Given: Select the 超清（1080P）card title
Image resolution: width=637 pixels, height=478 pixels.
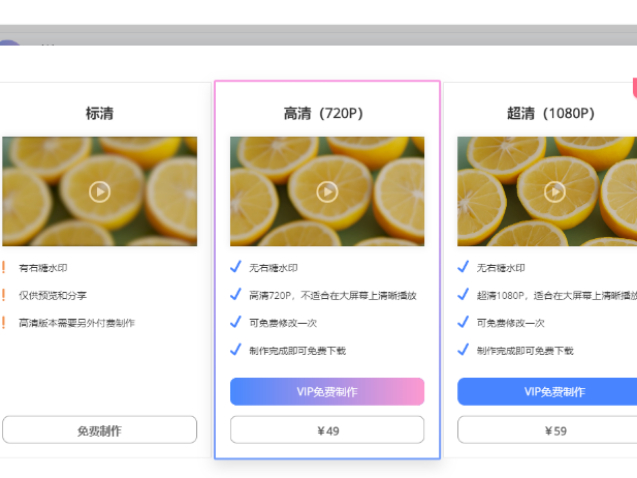Looking at the screenshot, I should coord(551,113).
